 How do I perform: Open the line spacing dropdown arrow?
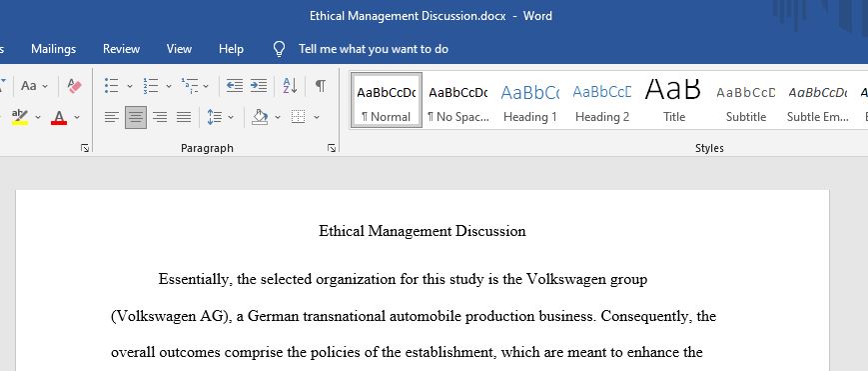(231, 117)
